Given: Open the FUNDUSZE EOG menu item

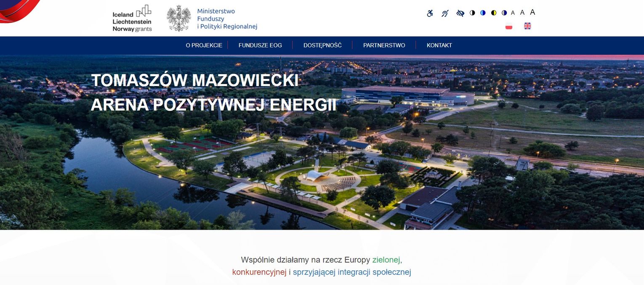Looking at the screenshot, I should point(260,46).
